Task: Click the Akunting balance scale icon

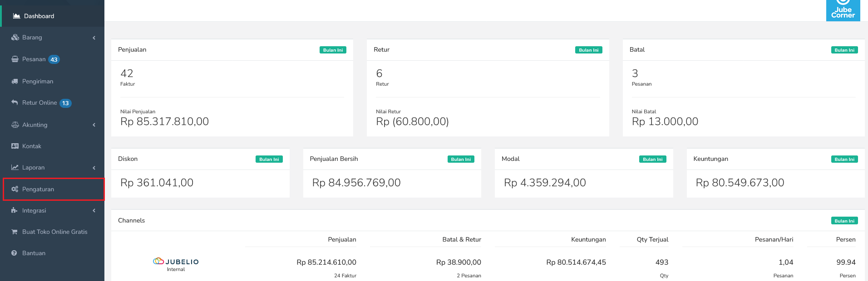Action: tap(15, 125)
